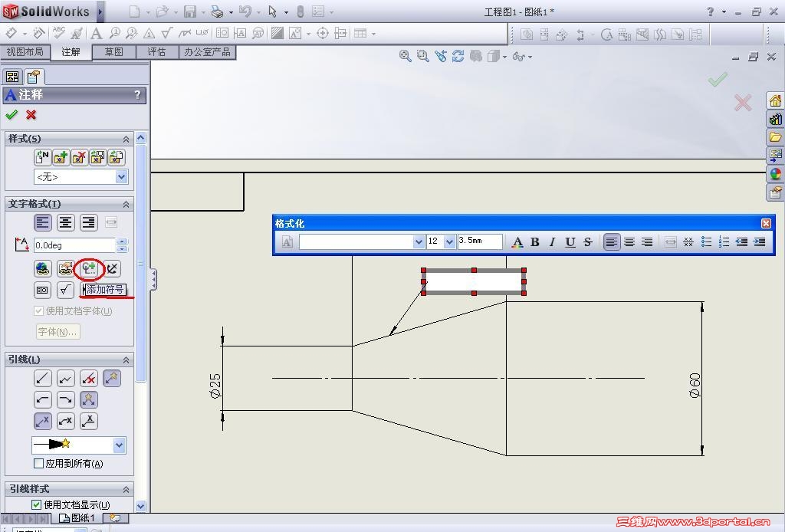Image resolution: width=785 pixels, height=532 pixels.
Task: Click bold B in format toolbar
Action: coord(534,242)
